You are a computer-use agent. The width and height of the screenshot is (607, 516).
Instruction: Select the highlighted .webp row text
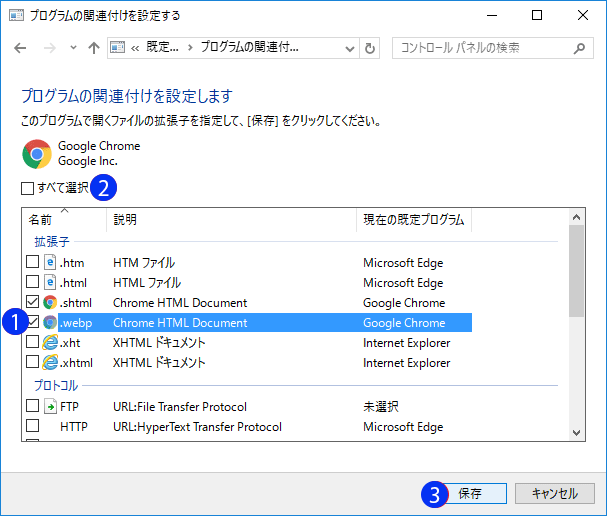point(265,322)
